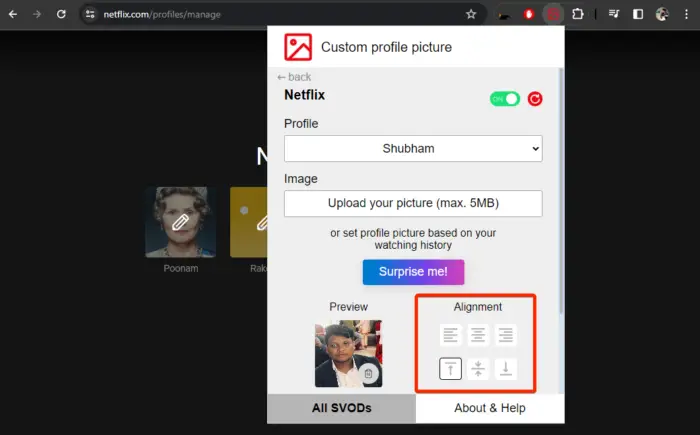Open the Extensions puzzle icon
This screenshot has width=700, height=435.
click(578, 14)
